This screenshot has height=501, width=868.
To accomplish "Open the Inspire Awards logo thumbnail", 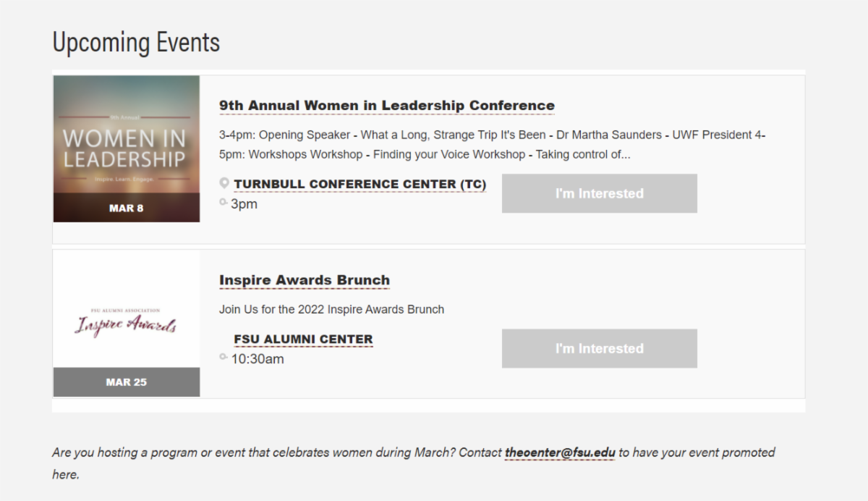I will [x=127, y=324].
